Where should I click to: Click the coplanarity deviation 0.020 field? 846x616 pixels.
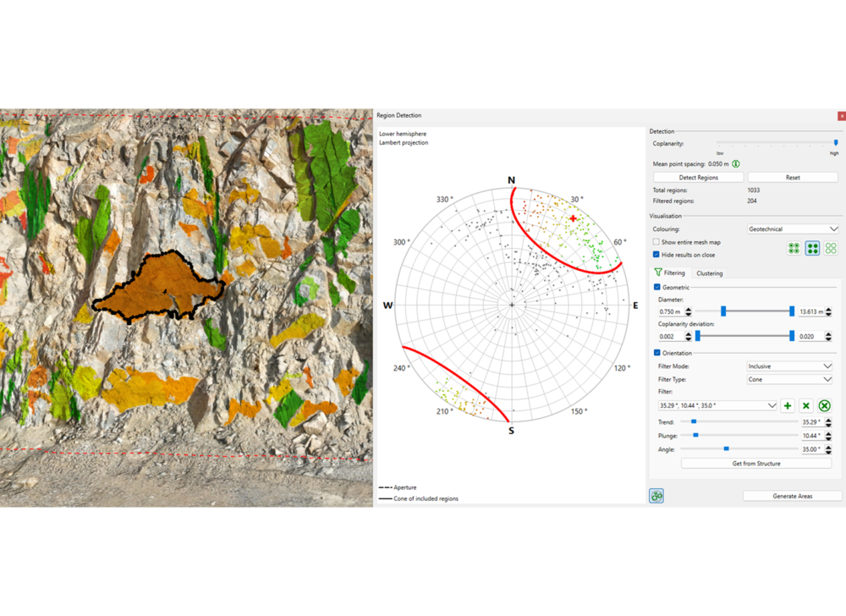(x=812, y=337)
